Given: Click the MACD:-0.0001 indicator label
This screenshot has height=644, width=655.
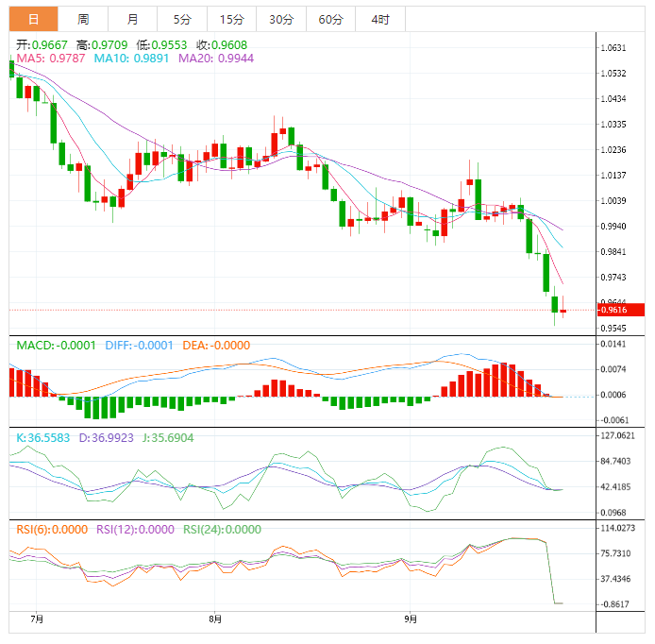Looking at the screenshot, I should coord(56,346).
